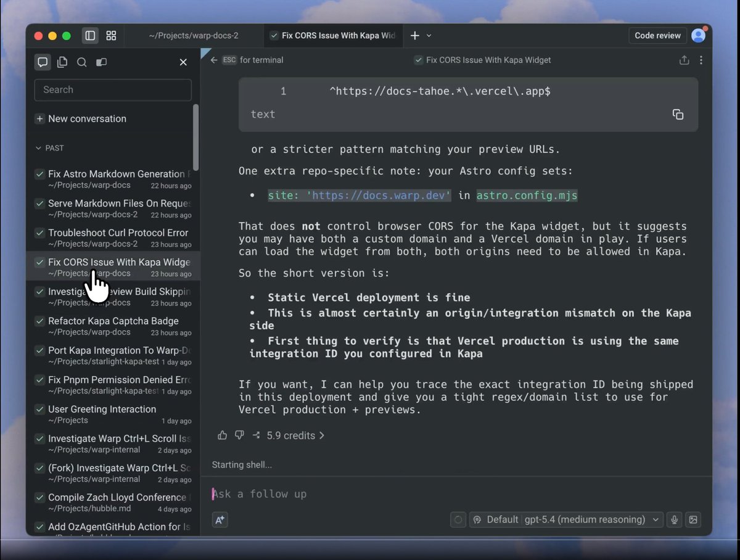The height and width of the screenshot is (560, 740).
Task: Open the search magnifier icon in sidebar
Action: pyautogui.click(x=81, y=62)
